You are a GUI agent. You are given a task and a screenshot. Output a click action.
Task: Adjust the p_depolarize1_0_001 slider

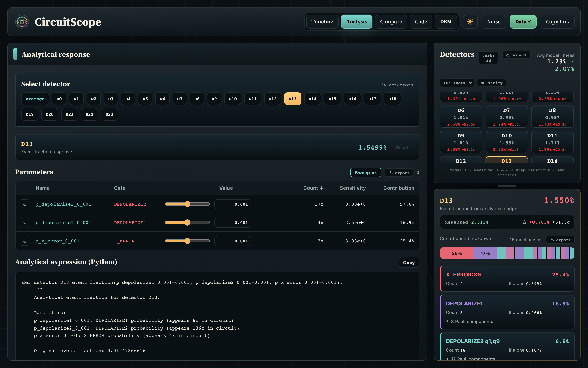pos(187,222)
